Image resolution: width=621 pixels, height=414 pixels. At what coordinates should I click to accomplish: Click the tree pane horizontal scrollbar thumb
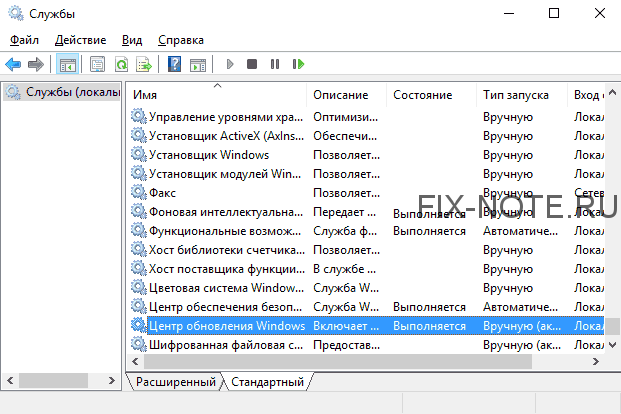[53, 381]
